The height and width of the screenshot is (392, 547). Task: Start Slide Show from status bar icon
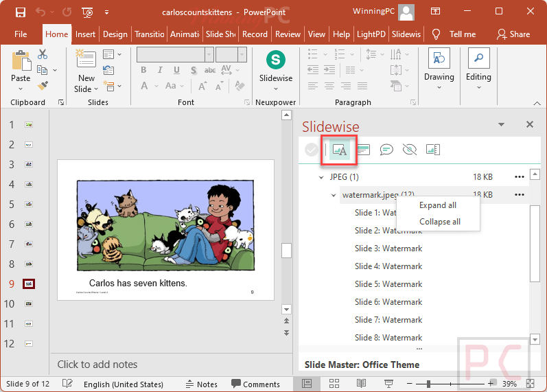(x=388, y=384)
